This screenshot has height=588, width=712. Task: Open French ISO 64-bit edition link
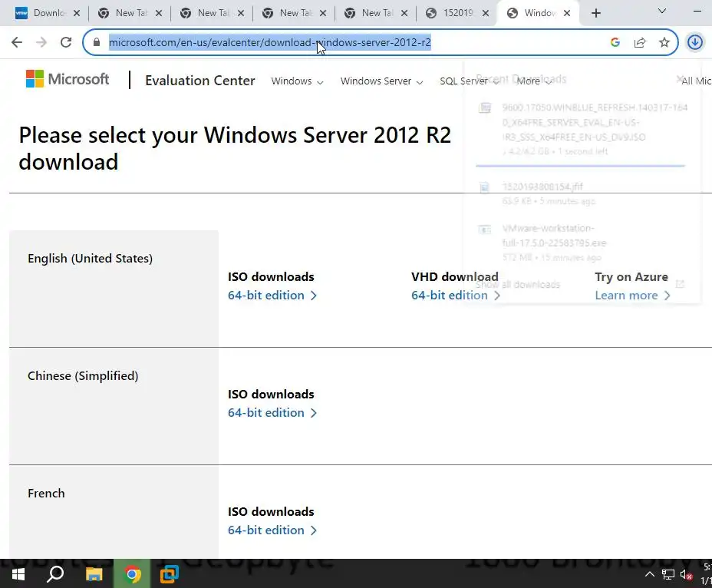tap(272, 530)
